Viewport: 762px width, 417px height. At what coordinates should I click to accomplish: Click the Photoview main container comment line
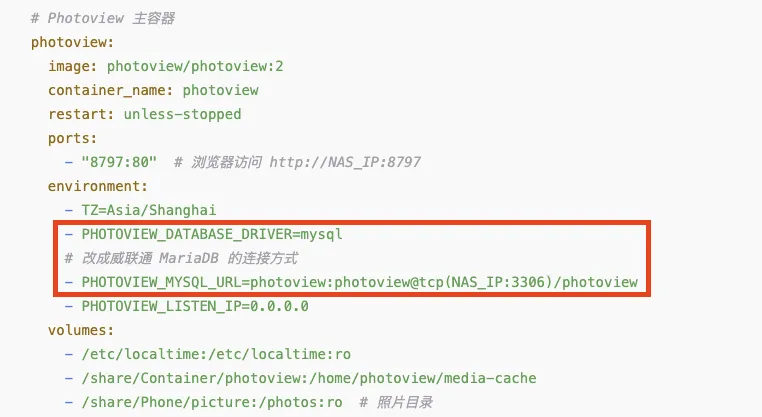pos(103,18)
